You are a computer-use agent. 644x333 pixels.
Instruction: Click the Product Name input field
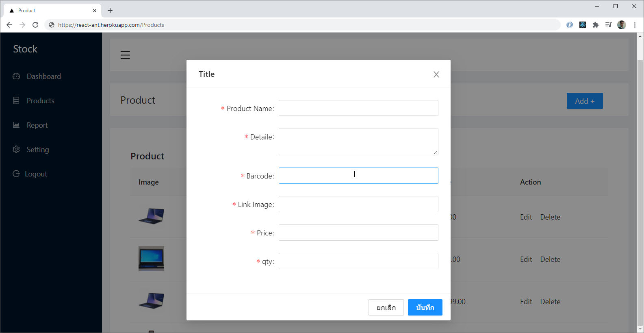pos(358,108)
